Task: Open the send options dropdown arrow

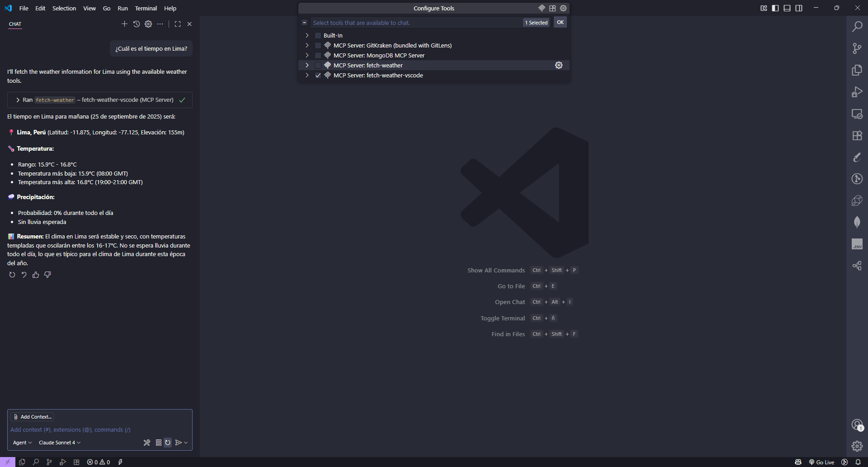Action: [x=186, y=443]
